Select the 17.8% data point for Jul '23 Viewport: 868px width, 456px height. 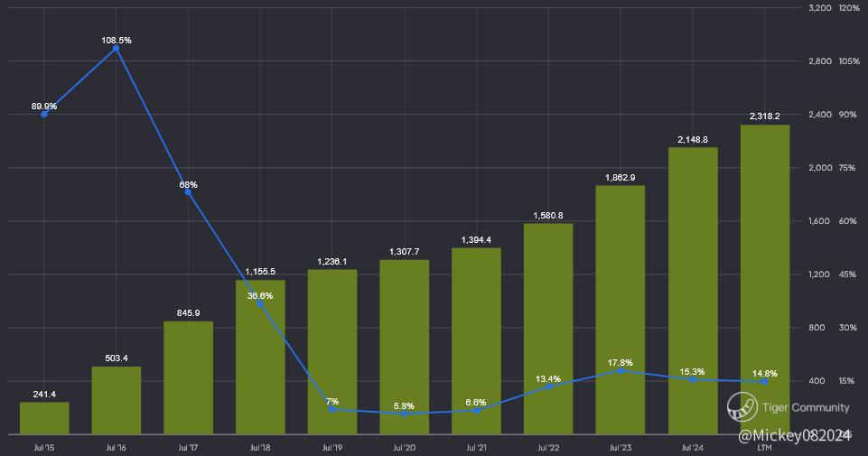pyautogui.click(x=621, y=370)
